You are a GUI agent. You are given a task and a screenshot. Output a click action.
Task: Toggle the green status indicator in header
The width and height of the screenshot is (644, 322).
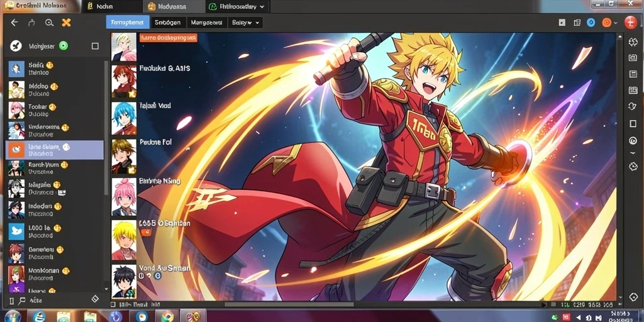tap(63, 46)
